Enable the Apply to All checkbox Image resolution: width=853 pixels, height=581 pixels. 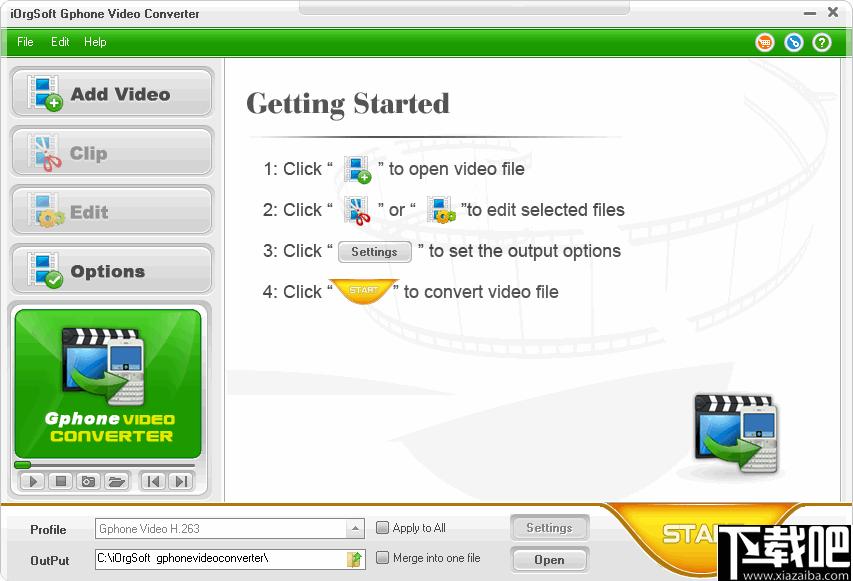(x=382, y=528)
